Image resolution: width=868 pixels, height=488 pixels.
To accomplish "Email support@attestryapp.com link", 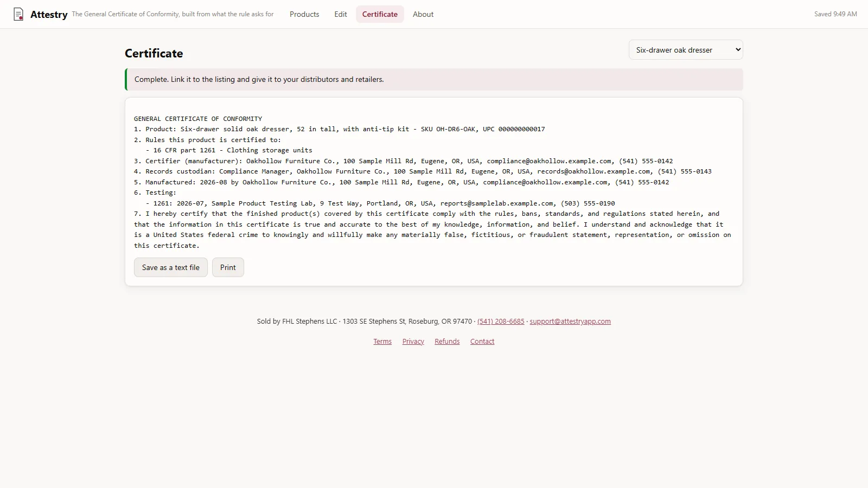I will click(570, 322).
